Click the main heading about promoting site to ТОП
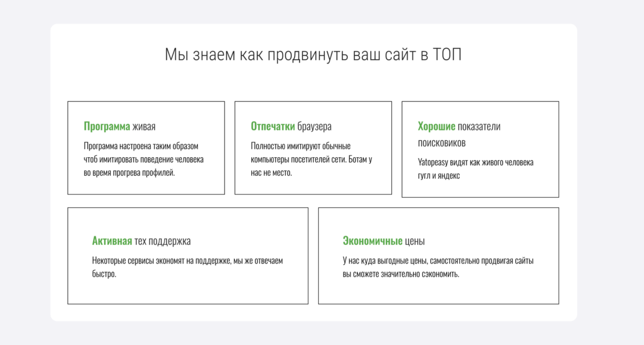This screenshot has height=345, width=644. pyautogui.click(x=313, y=55)
